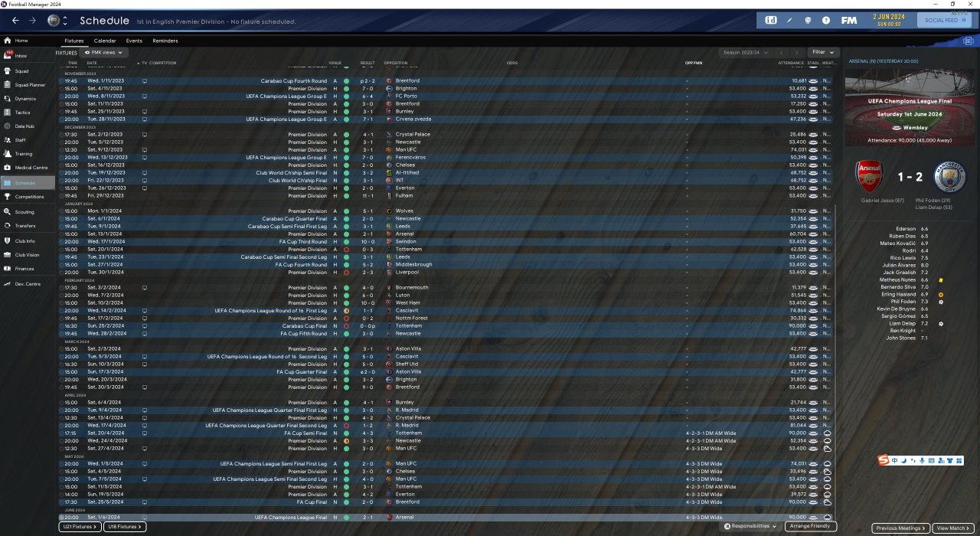Click the Previous Meetings button

pyautogui.click(x=900, y=528)
